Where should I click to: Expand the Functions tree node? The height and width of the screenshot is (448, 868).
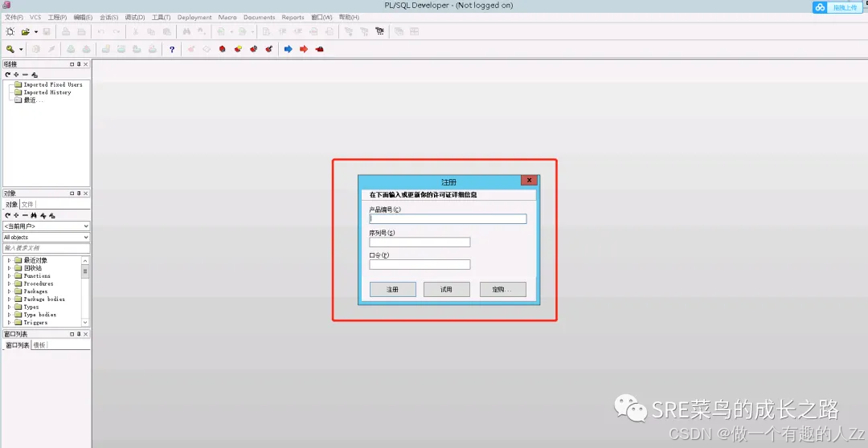(x=9, y=275)
